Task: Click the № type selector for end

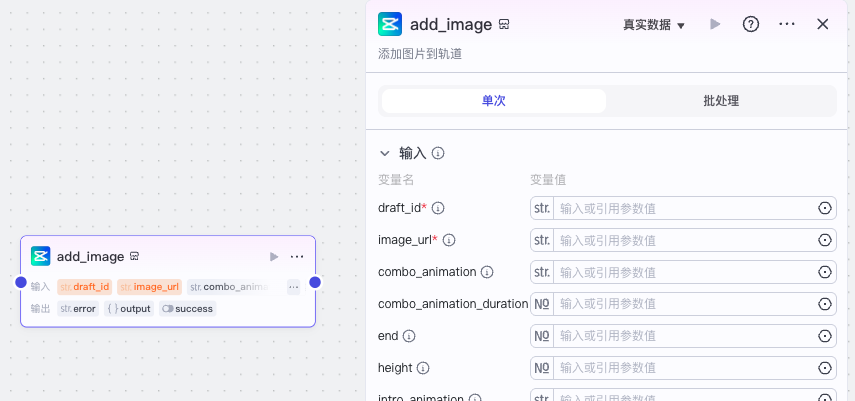Action: 542,336
